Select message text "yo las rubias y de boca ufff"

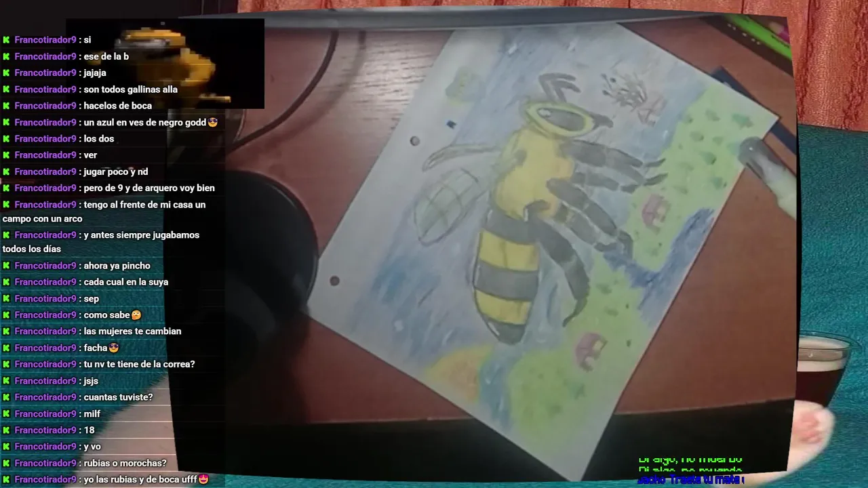point(140,480)
